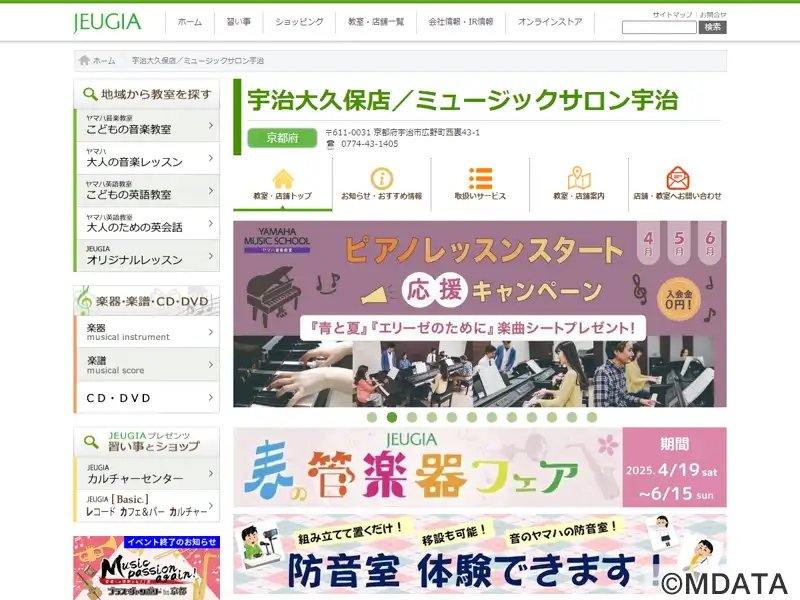This screenshot has width=800, height=600.
Task: Open 教室・店舗一覧 in the top navigation
Action: tap(376, 22)
